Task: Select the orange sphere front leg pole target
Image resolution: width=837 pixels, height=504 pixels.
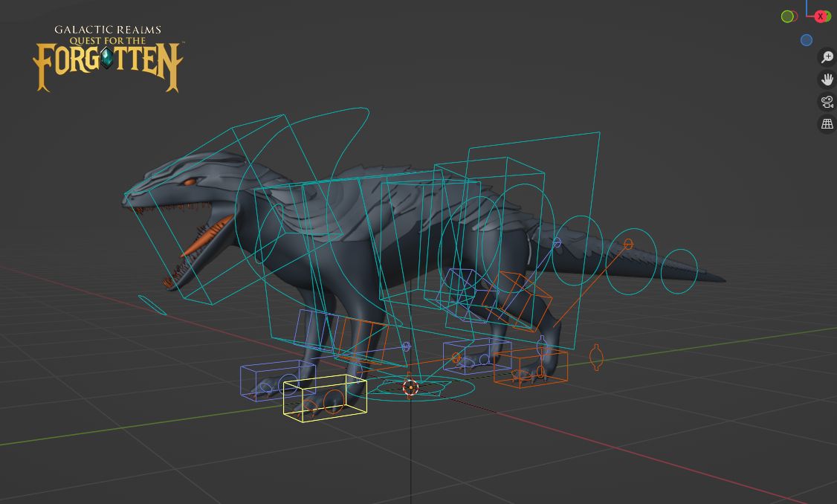Action: click(456, 358)
